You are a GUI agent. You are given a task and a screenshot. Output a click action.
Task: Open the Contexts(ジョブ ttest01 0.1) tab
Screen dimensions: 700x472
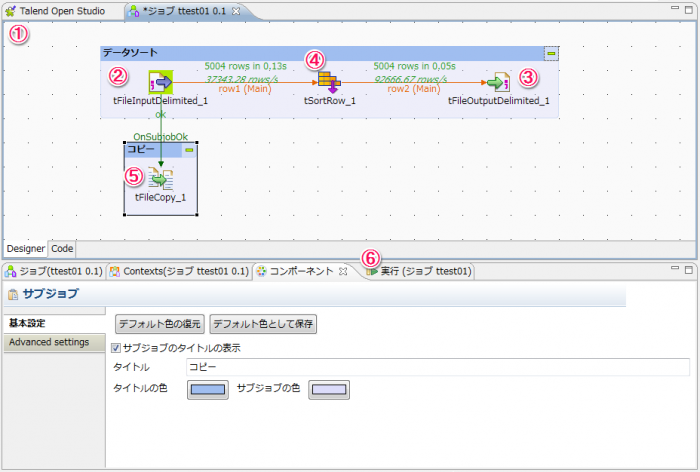(179, 271)
